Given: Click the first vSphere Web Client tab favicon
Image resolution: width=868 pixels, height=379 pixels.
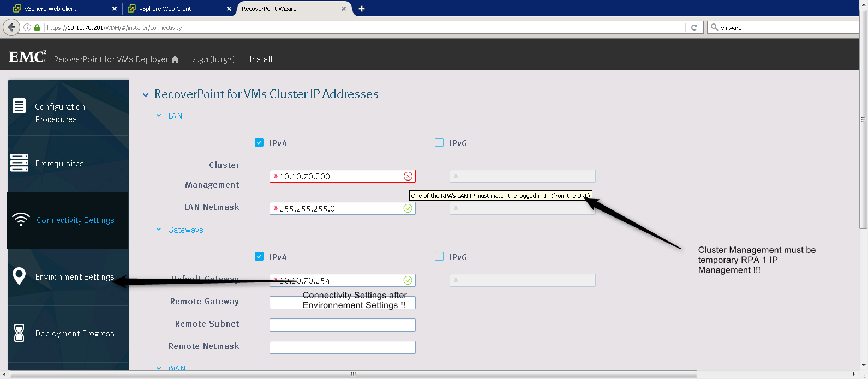Looking at the screenshot, I should point(17,9).
